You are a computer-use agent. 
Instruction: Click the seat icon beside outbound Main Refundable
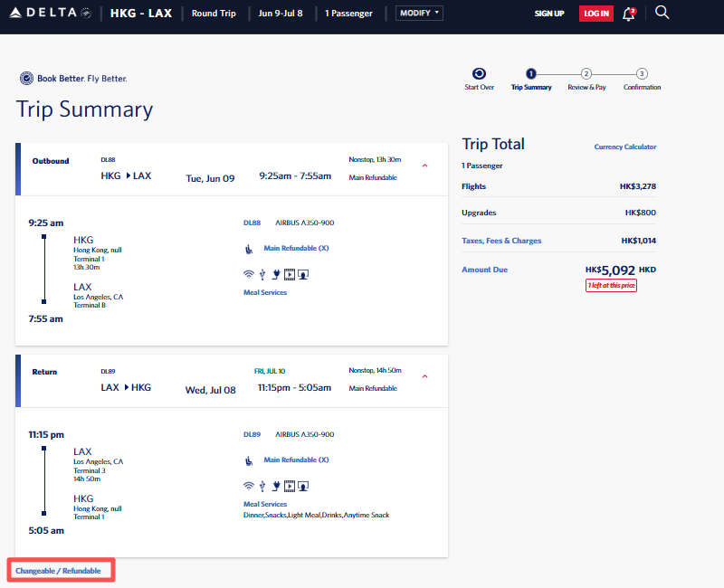[x=249, y=248]
